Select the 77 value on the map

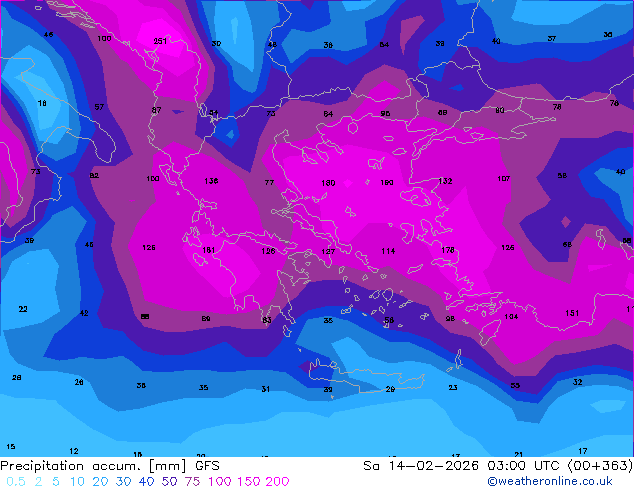tap(269, 182)
